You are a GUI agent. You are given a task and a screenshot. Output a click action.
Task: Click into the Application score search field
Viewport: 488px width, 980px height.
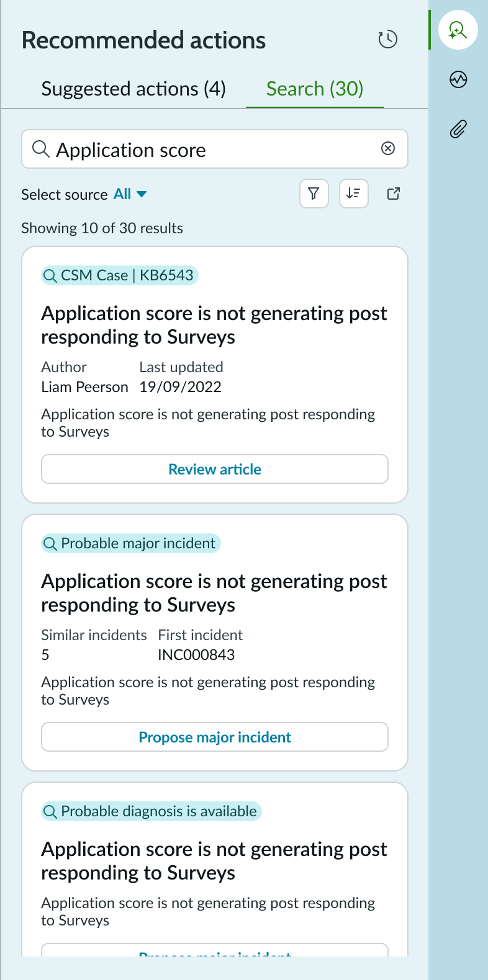211,149
